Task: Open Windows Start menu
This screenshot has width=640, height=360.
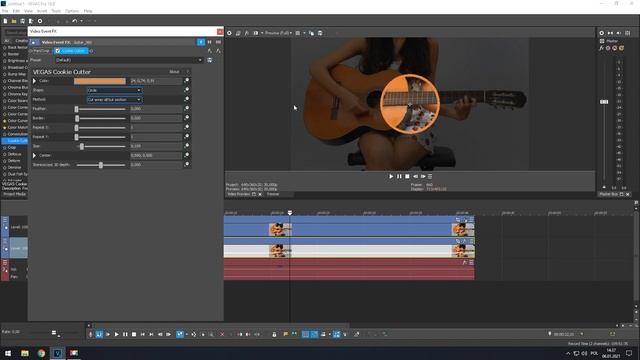Action: [8, 353]
